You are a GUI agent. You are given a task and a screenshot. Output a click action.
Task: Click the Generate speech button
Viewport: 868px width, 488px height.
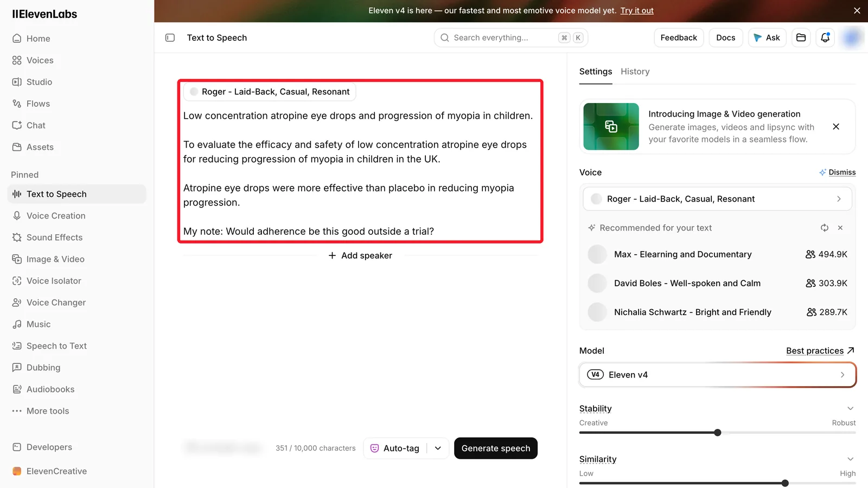click(496, 448)
